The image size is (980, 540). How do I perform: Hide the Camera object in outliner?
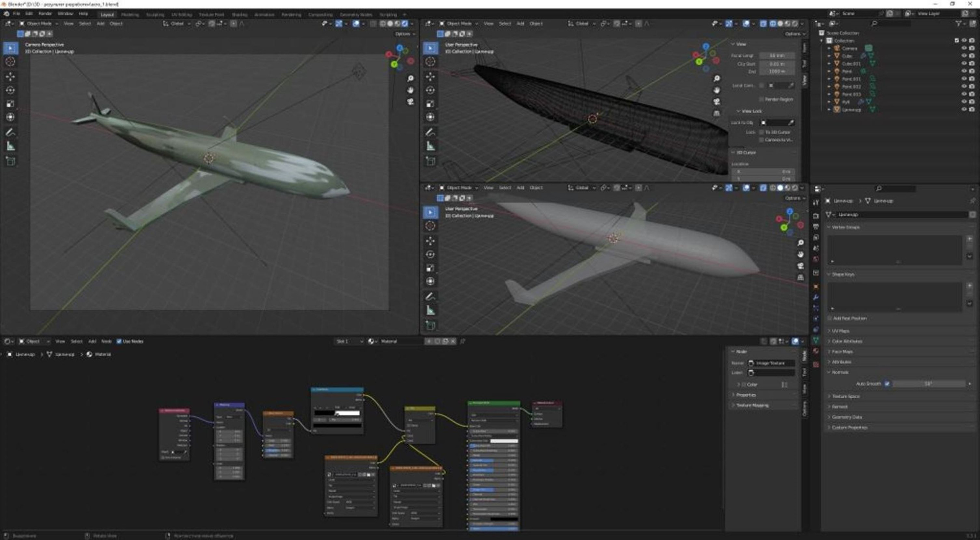pos(964,48)
